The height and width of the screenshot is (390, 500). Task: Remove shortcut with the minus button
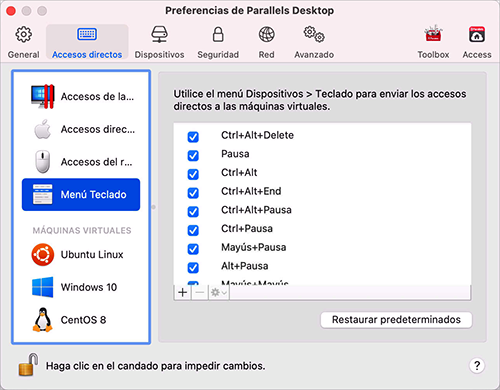pos(200,293)
